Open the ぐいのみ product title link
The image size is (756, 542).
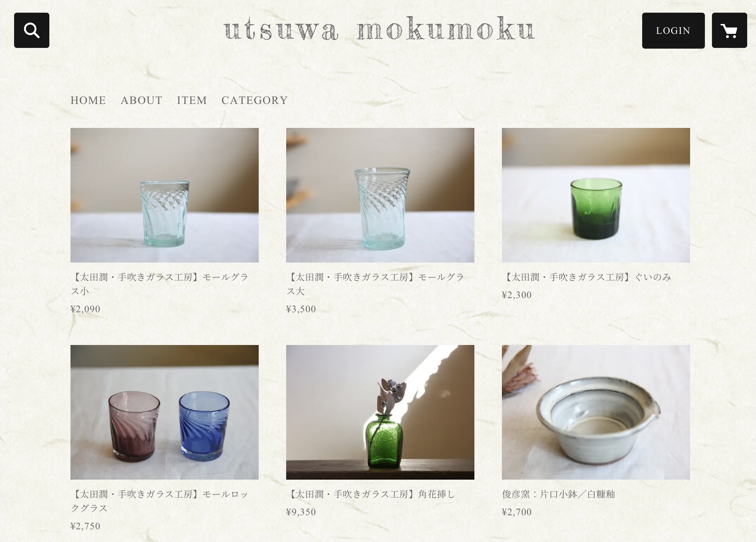[x=587, y=277]
